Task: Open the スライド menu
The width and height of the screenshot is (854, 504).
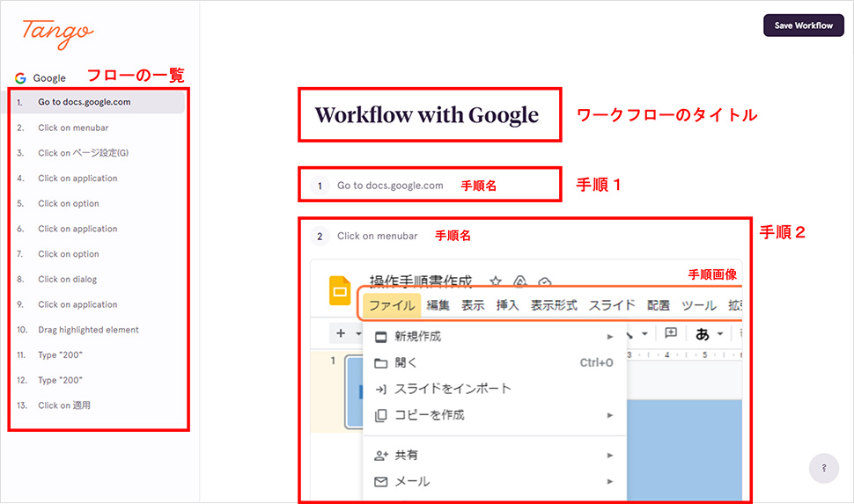Action: click(612, 305)
